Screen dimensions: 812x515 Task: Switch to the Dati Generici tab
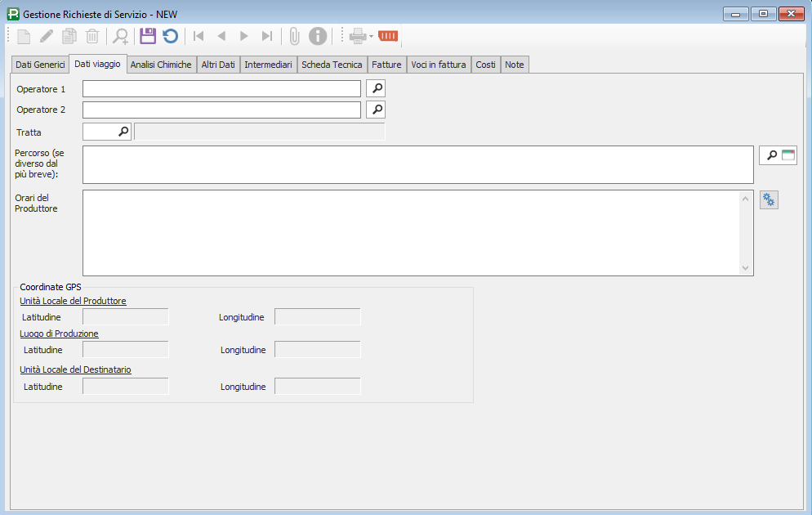click(40, 65)
